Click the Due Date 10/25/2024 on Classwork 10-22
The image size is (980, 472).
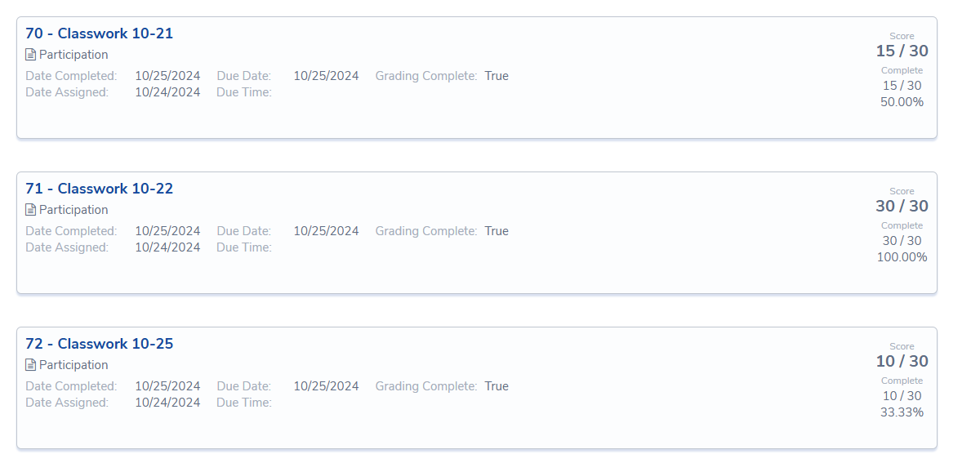click(326, 230)
